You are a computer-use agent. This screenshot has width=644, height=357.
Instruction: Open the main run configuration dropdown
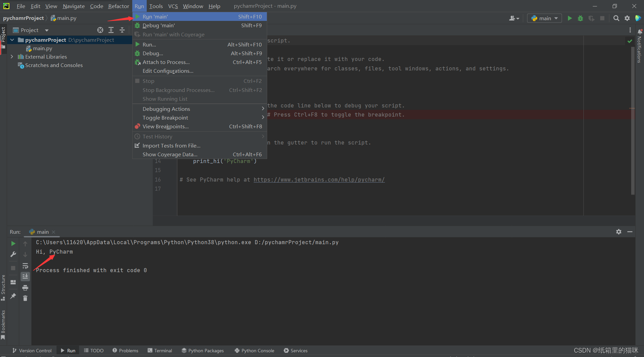click(544, 18)
